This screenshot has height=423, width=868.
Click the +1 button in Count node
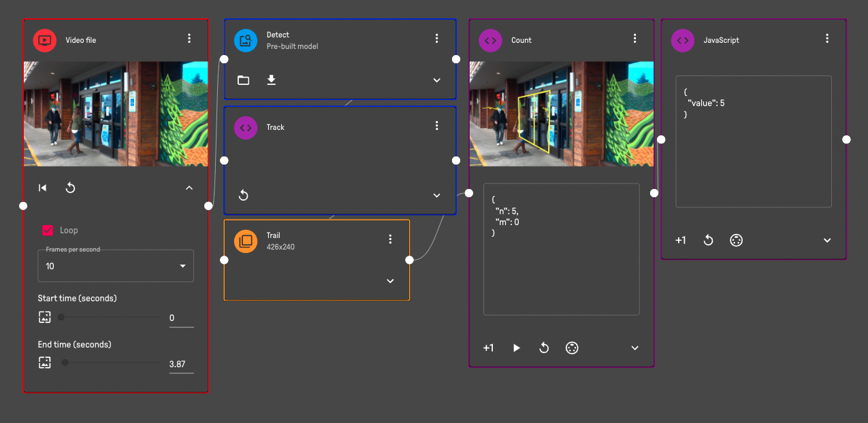coord(488,348)
